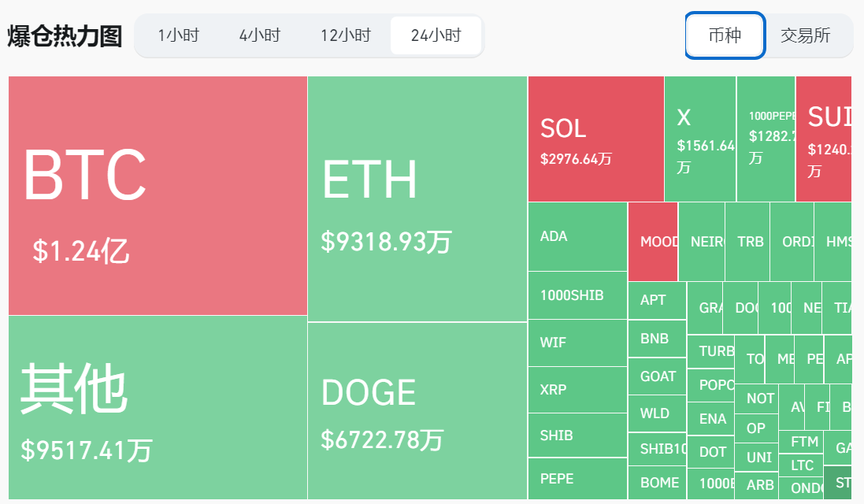Select the 1000SHIB block
This screenshot has width=864, height=504.
point(577,295)
